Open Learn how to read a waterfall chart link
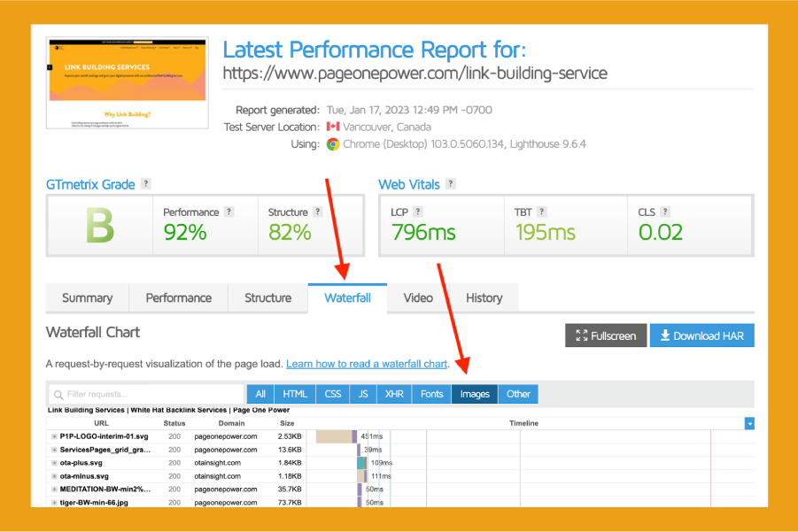The width and height of the screenshot is (798, 532). [367, 364]
